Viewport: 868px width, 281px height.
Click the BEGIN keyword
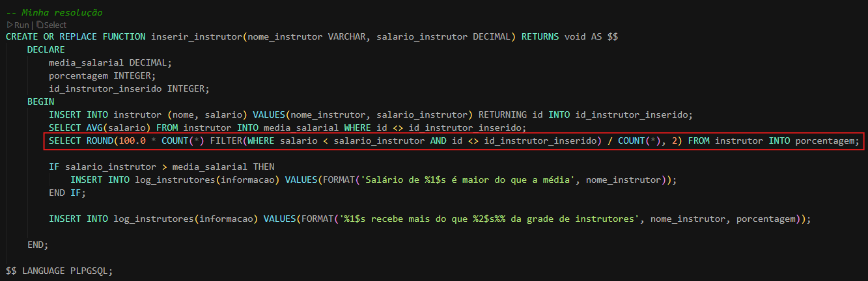(41, 101)
